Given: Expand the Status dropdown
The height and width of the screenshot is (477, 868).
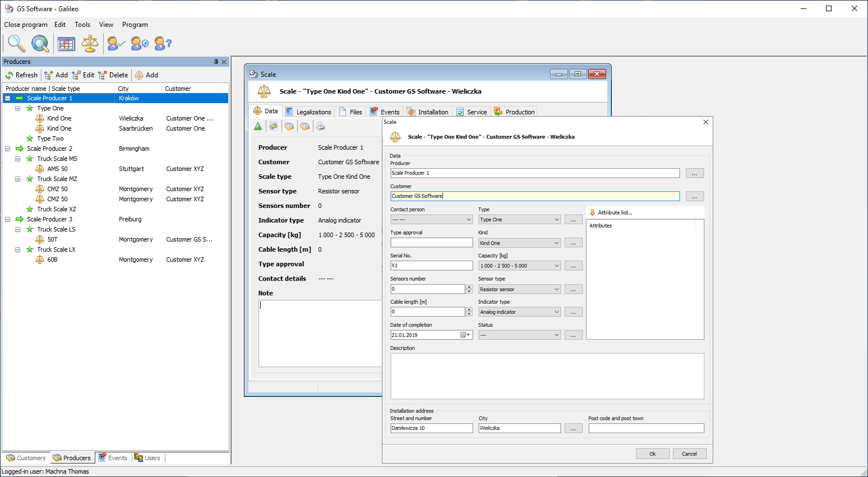Looking at the screenshot, I should (x=556, y=335).
